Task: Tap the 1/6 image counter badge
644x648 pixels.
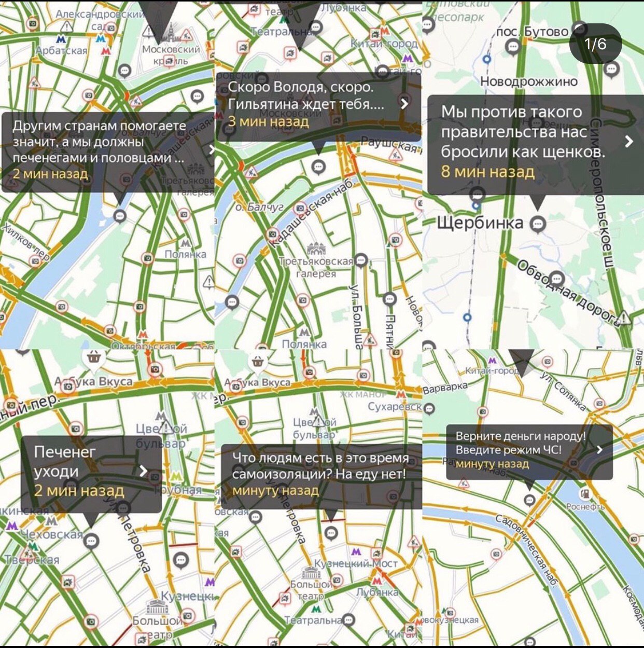Action: click(595, 44)
